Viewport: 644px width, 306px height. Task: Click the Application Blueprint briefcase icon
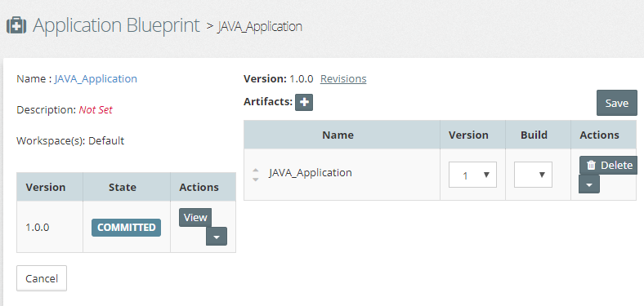[x=16, y=25]
